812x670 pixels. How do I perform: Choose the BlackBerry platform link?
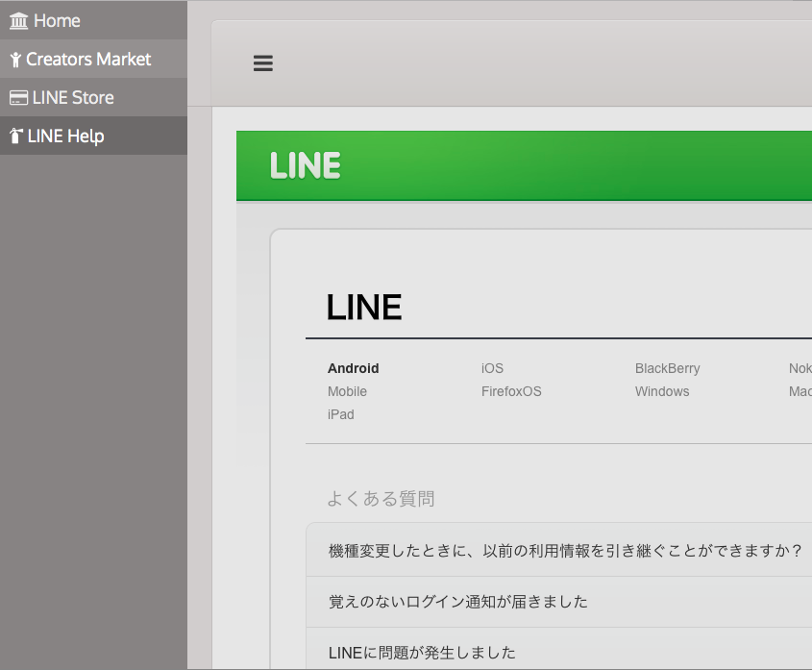click(667, 368)
